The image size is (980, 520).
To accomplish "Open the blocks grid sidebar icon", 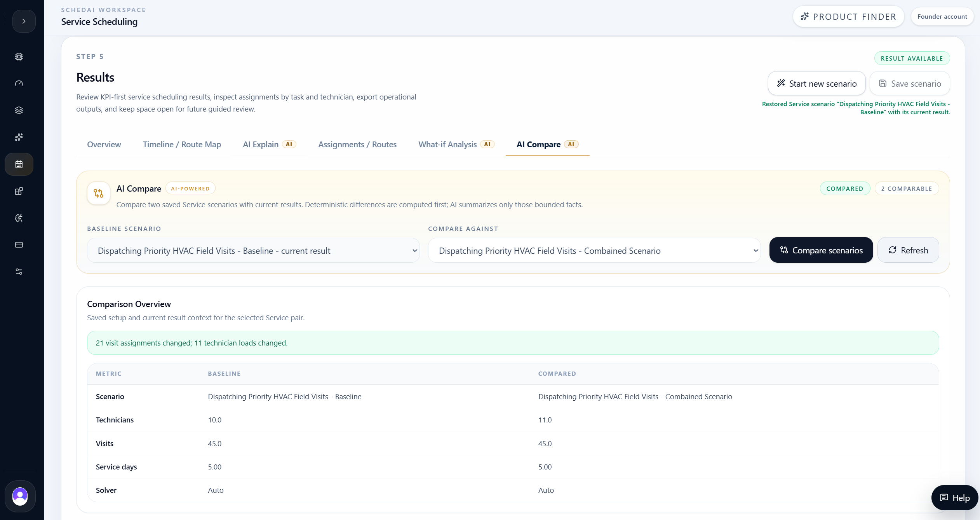I will [x=19, y=191].
